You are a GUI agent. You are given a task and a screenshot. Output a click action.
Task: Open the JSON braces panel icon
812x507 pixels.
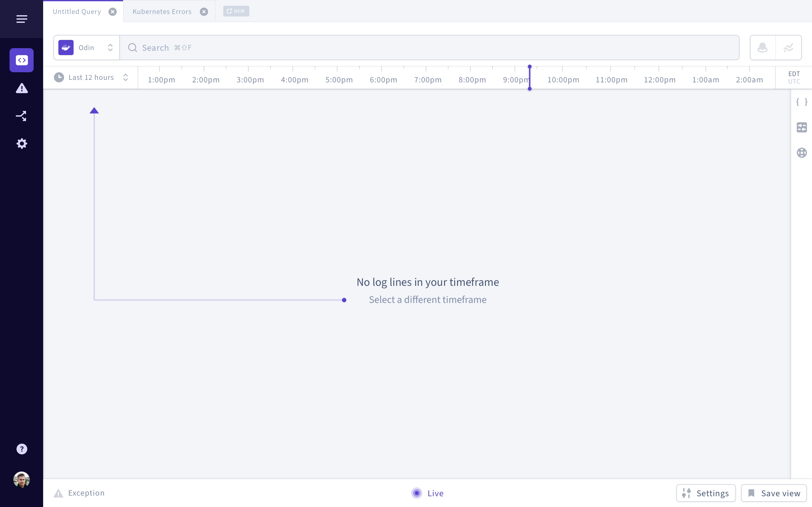tap(802, 102)
